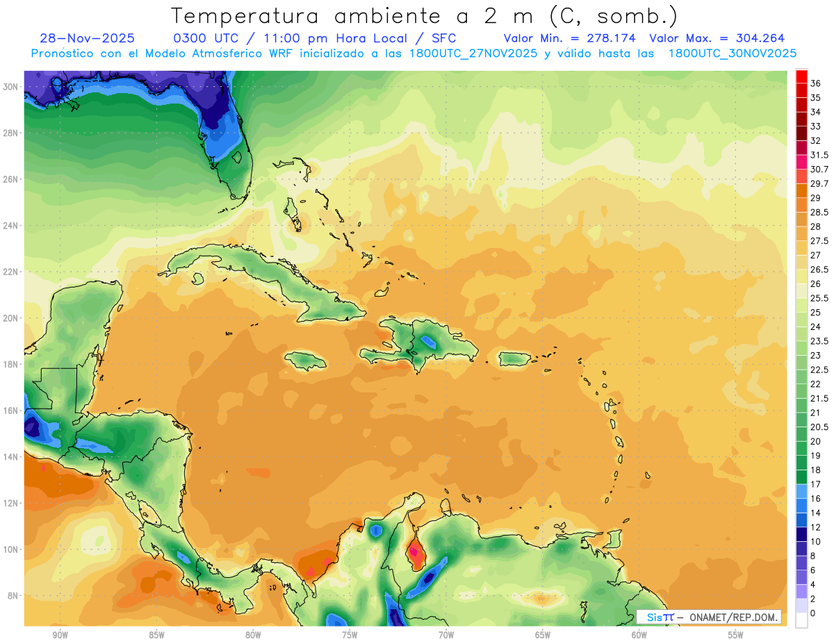Screen dimensions: 834x644
Task: Select the "90W" longitude label
Action: click(x=60, y=635)
